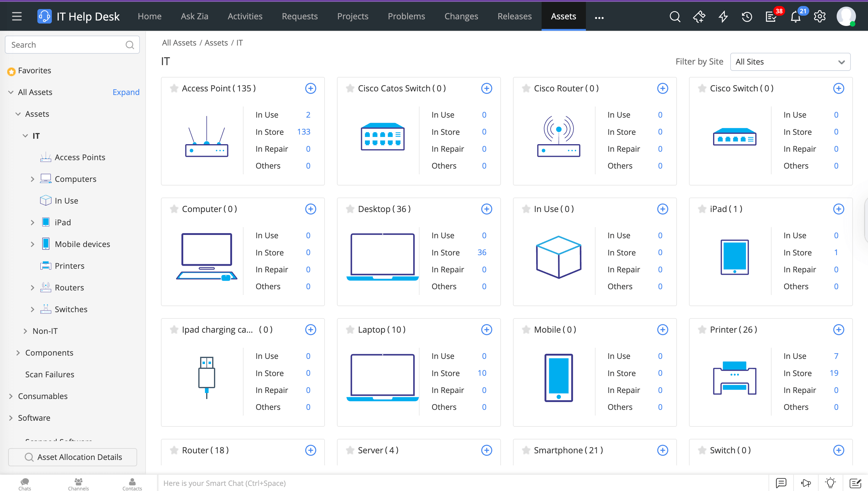
Task: Open the quick actions lightning icon
Action: pyautogui.click(x=723, y=17)
